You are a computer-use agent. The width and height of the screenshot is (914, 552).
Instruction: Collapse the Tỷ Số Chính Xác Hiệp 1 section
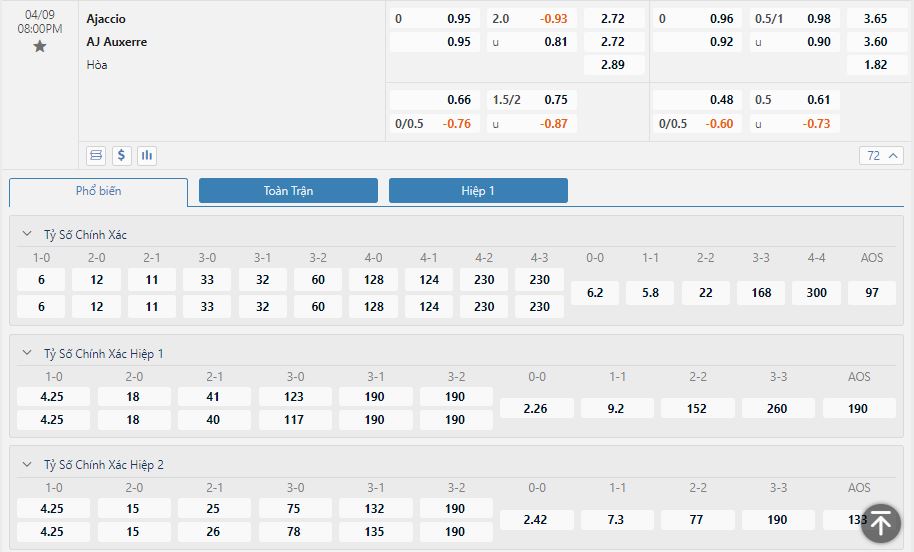pos(27,353)
